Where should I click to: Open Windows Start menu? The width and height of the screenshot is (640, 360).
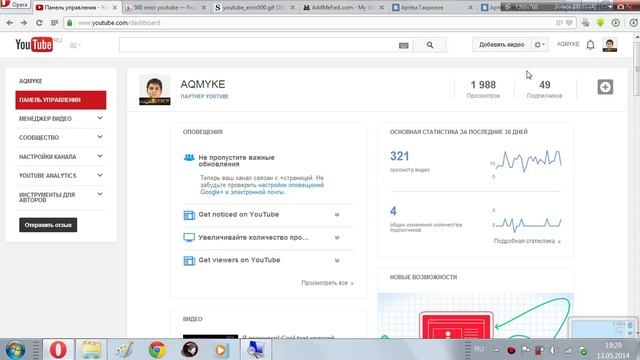pos(15,350)
